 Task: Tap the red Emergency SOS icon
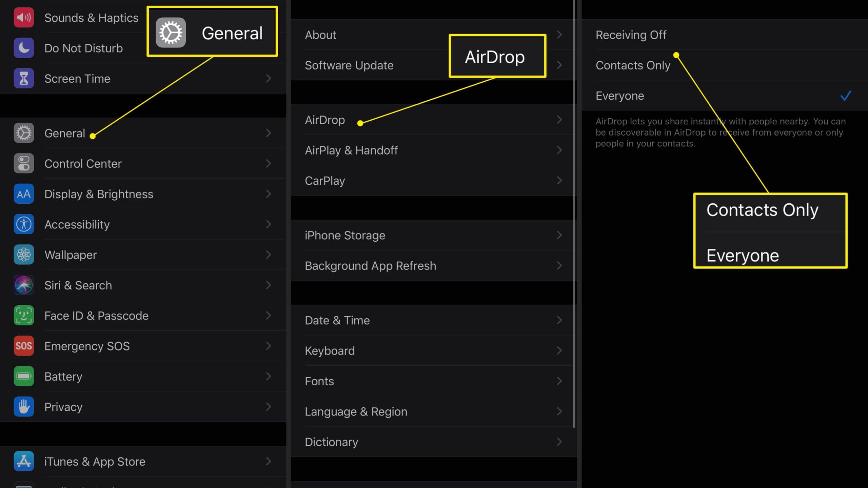[24, 346]
